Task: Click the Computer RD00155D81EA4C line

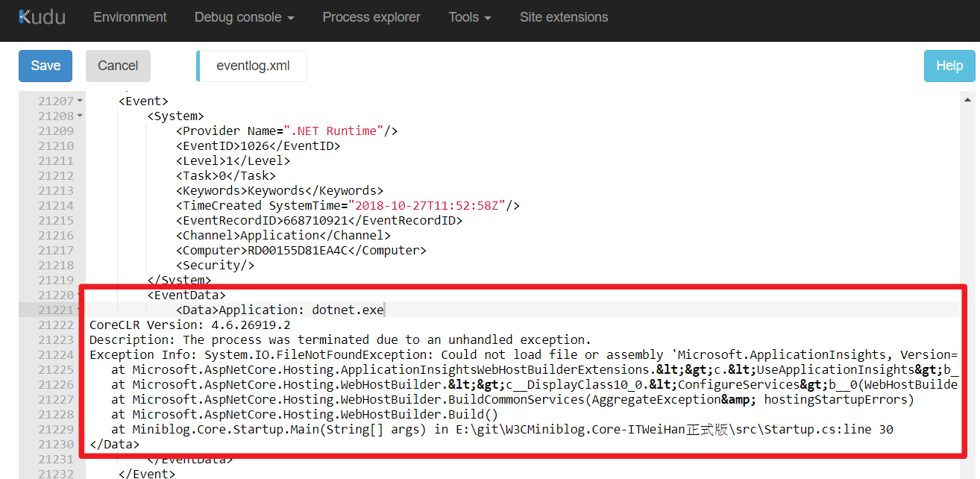Action: 301,251
